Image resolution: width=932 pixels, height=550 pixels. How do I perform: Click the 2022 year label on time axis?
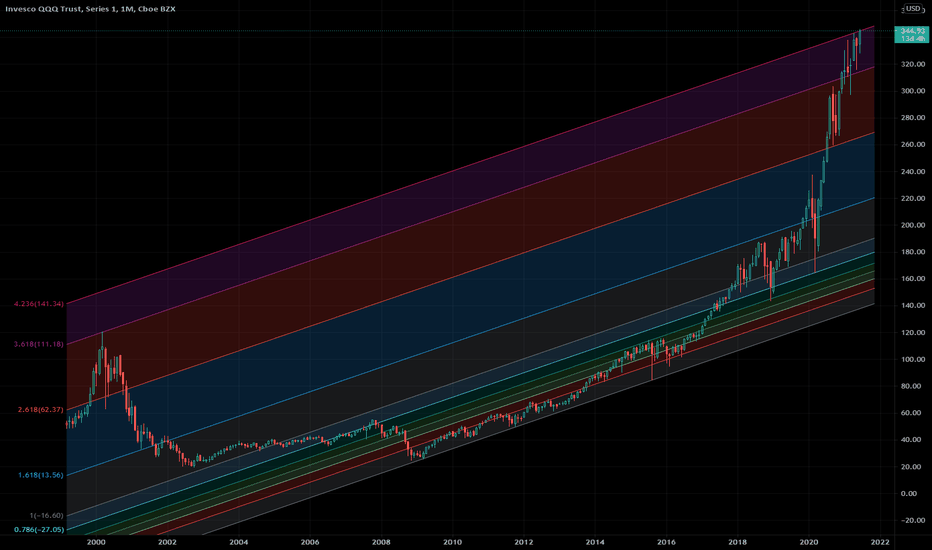click(880, 542)
